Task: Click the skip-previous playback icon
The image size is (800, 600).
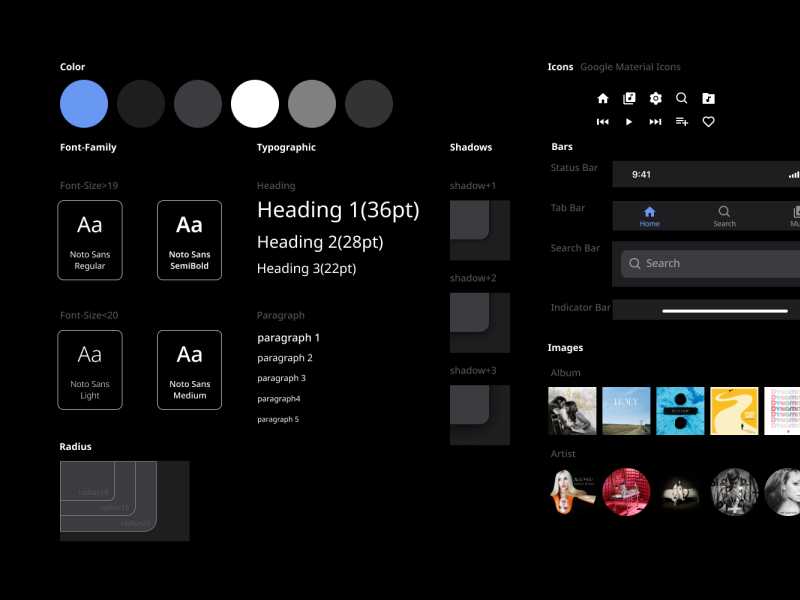Action: coord(603,121)
